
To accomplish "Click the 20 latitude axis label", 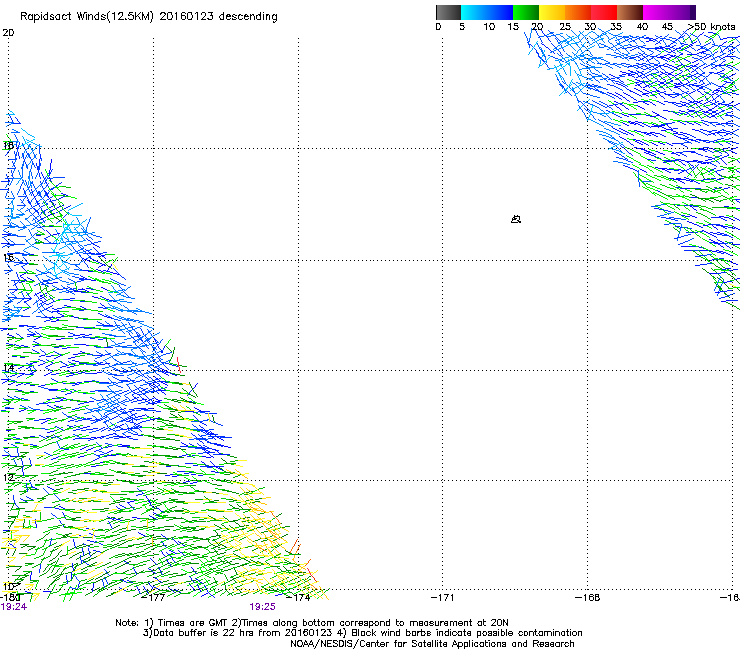I will click(x=8, y=33).
